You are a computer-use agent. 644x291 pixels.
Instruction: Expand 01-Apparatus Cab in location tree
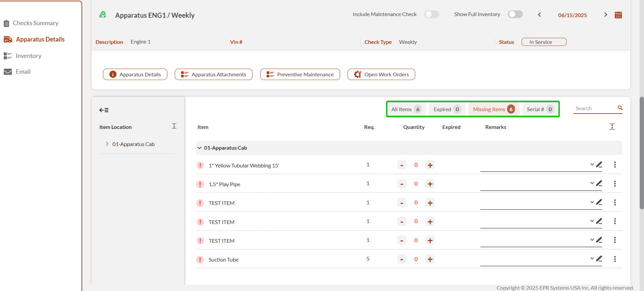(107, 144)
